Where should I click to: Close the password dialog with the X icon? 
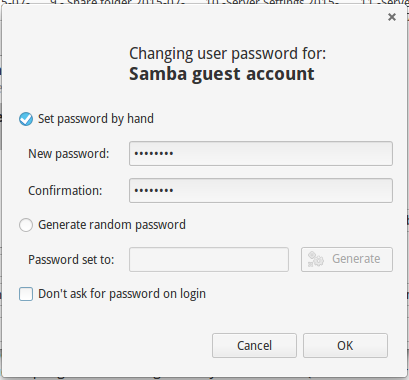(392, 17)
